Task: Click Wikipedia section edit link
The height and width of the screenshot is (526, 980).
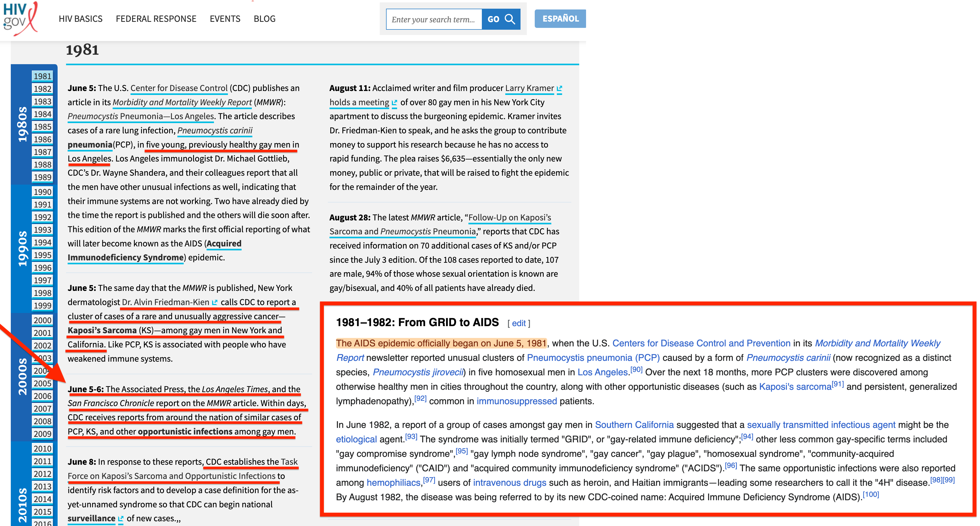Action: [518, 323]
